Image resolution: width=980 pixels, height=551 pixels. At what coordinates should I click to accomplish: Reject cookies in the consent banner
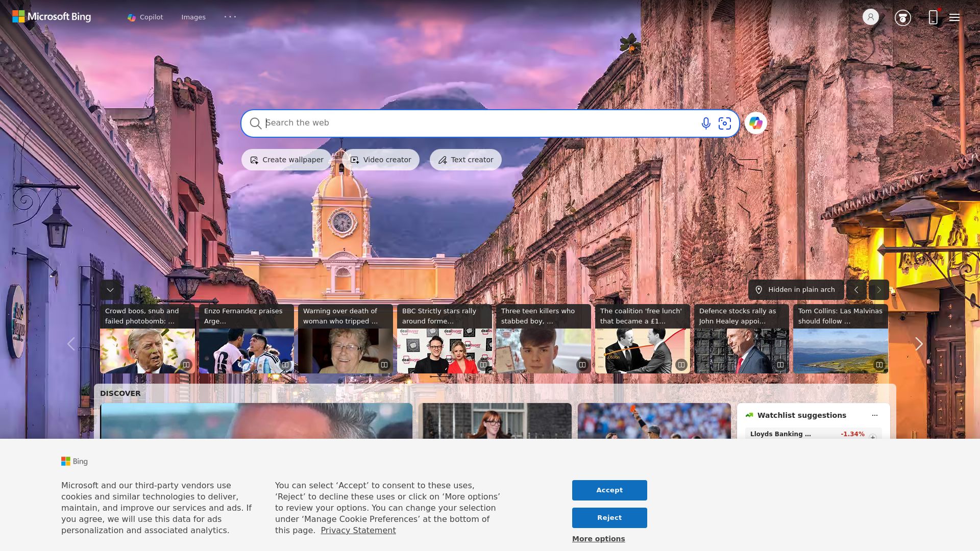tap(609, 518)
